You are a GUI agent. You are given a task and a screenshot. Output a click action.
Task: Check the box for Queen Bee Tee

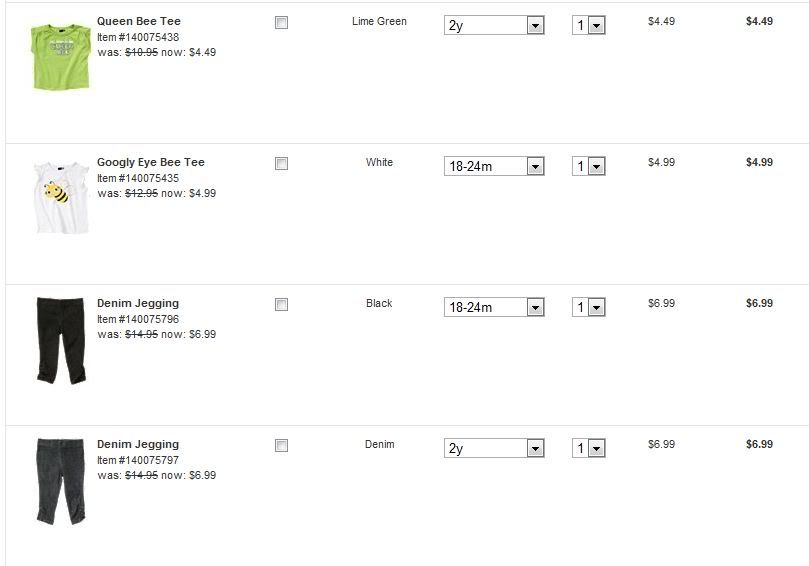(281, 22)
